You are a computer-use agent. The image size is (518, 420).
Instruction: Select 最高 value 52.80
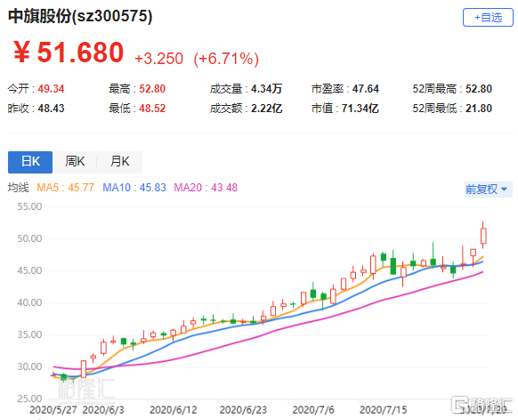click(x=152, y=89)
